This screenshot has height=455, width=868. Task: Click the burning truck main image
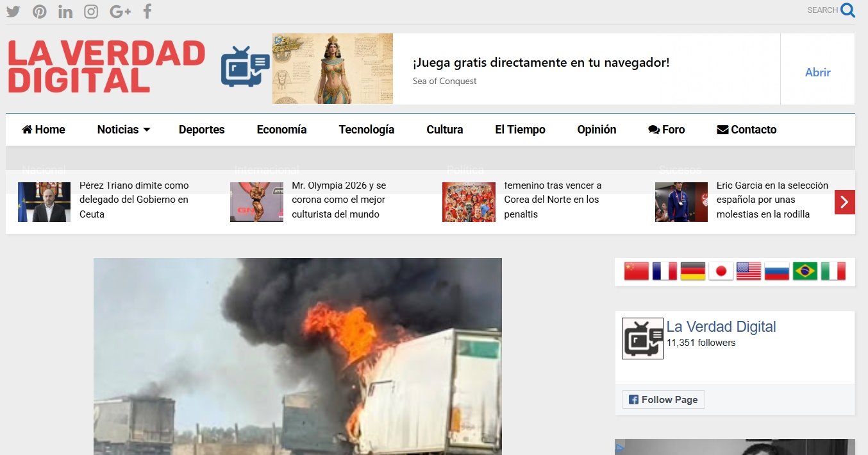(x=297, y=356)
